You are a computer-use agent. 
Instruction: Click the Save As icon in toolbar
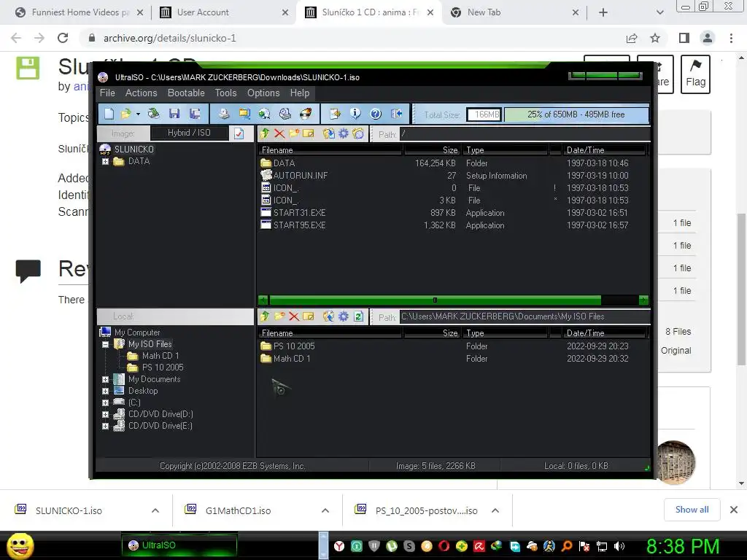pyautogui.click(x=195, y=114)
